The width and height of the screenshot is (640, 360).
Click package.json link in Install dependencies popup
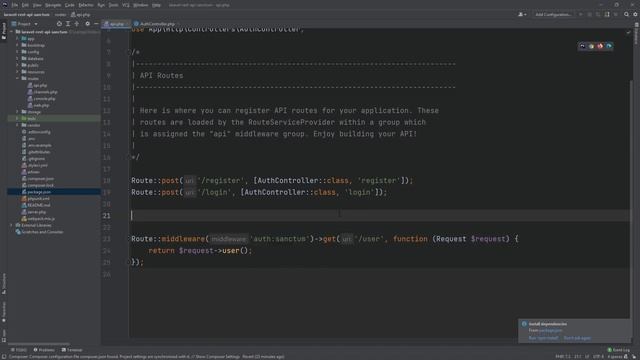[551, 330]
